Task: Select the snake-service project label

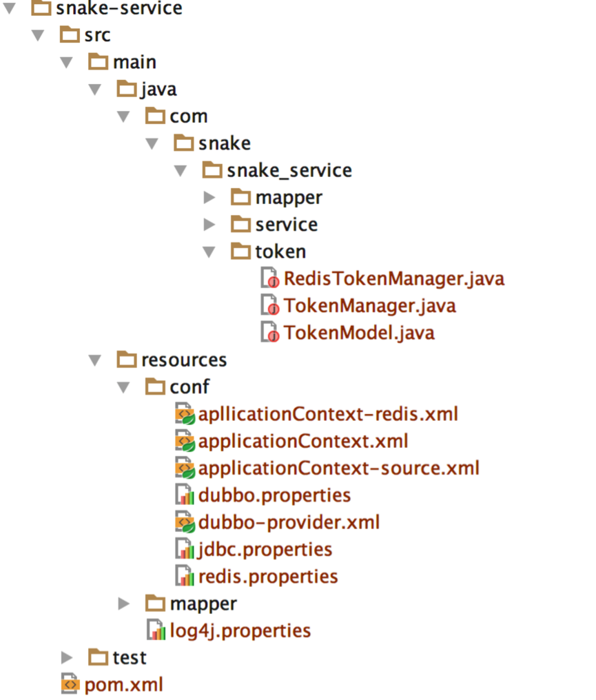Action: point(119,8)
